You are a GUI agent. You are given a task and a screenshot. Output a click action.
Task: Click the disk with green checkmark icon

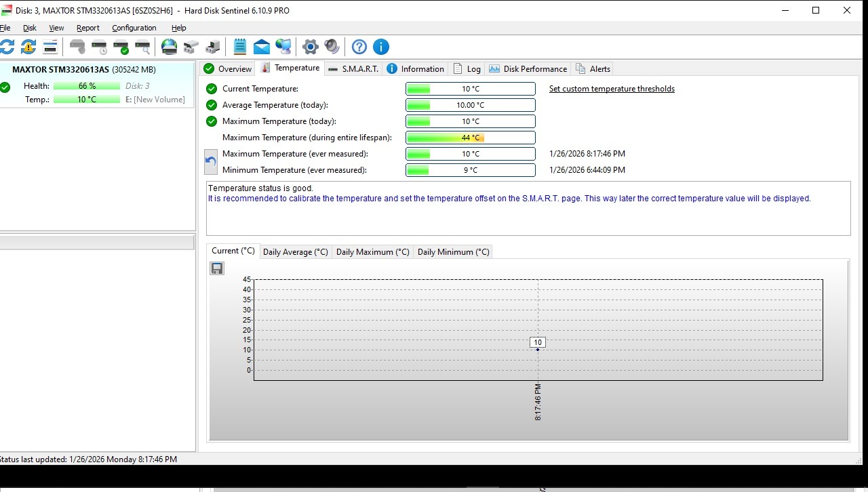tap(121, 47)
